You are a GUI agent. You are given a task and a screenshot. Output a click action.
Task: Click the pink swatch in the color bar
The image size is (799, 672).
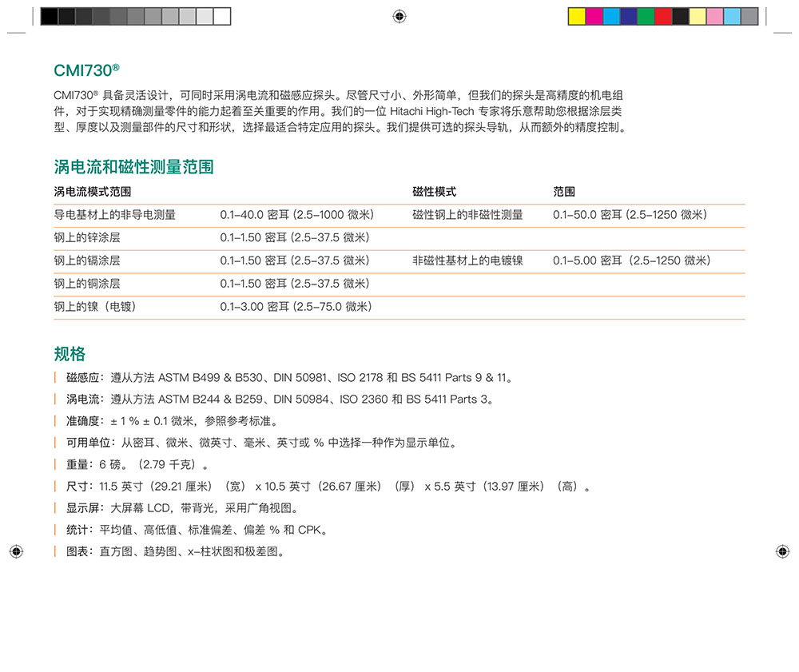click(715, 16)
